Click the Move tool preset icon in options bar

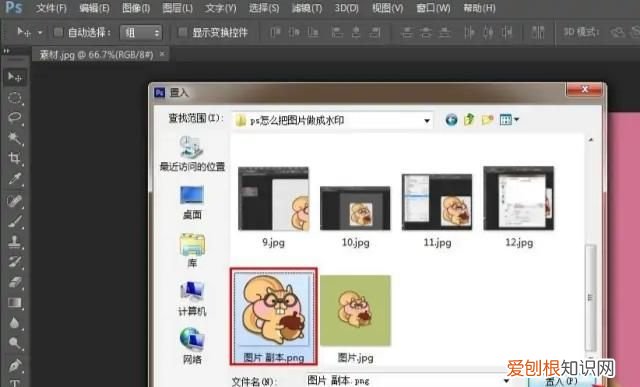[x=24, y=32]
